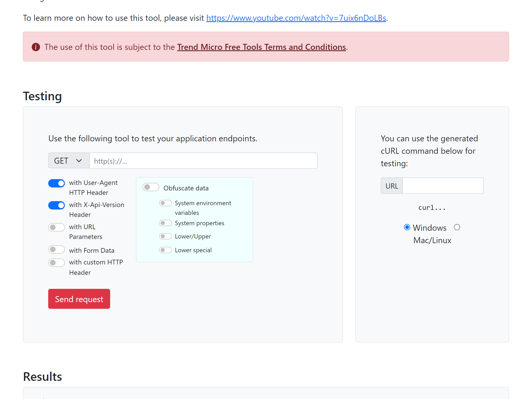Viewport: 532px width, 399px height.
Task: Enable the URL Parameters toggle
Action: [56, 227]
